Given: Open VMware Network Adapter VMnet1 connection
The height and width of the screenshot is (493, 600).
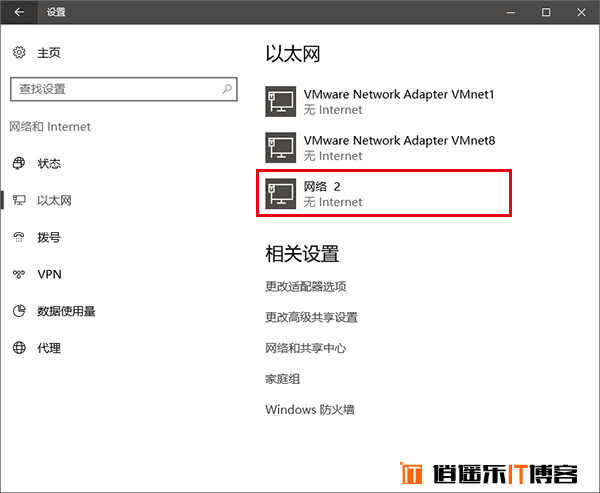Looking at the screenshot, I should (x=380, y=101).
